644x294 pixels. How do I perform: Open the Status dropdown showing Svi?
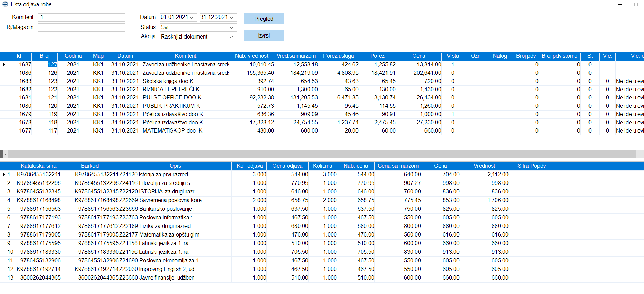[x=231, y=28]
